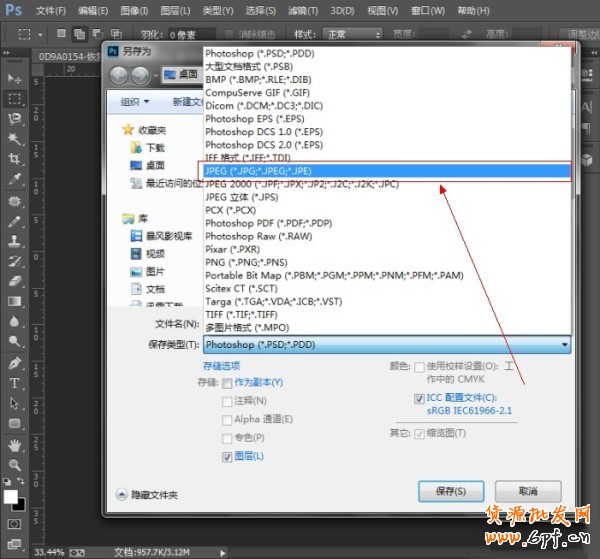Screen dimensions: 600x559
Task: Choose JPEG (*.JPG;*.JPEG;*.JPE) from format list
Action: 264,171
